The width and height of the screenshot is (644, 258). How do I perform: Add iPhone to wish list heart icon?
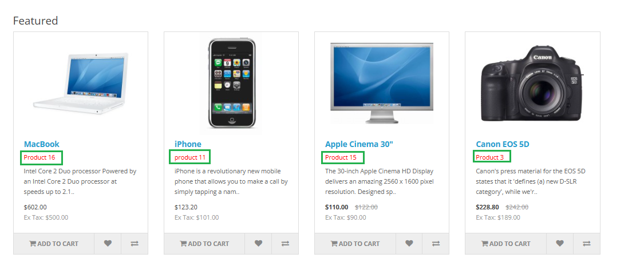(258, 244)
